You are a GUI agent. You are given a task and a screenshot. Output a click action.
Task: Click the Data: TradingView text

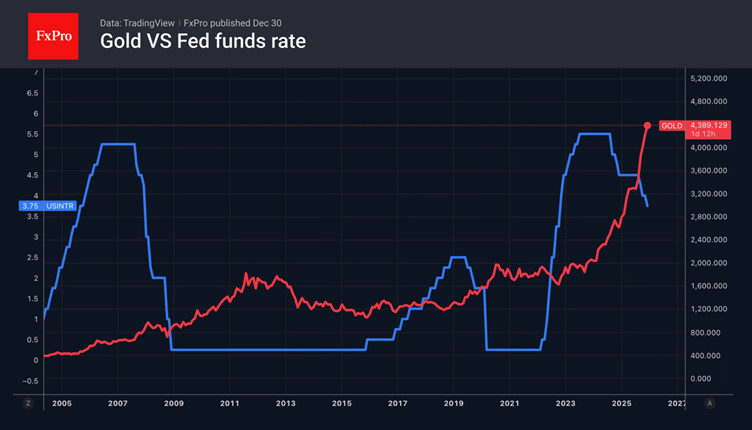click(138, 22)
